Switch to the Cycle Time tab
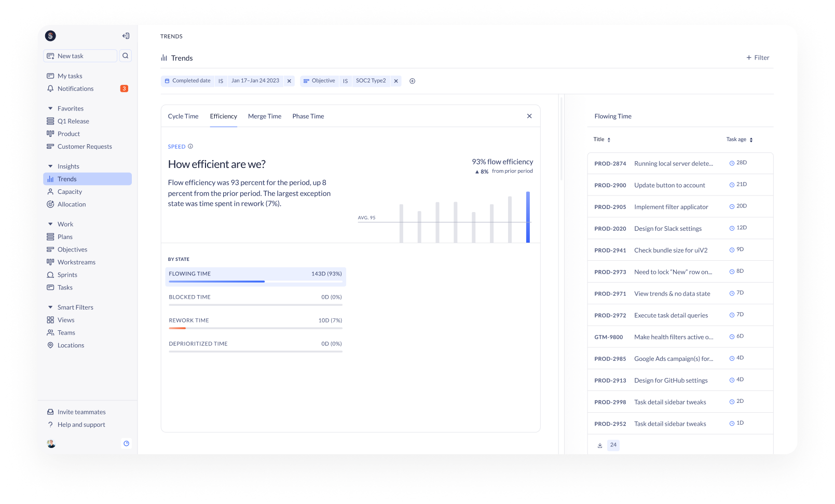The height and width of the screenshot is (504, 835). pos(183,116)
